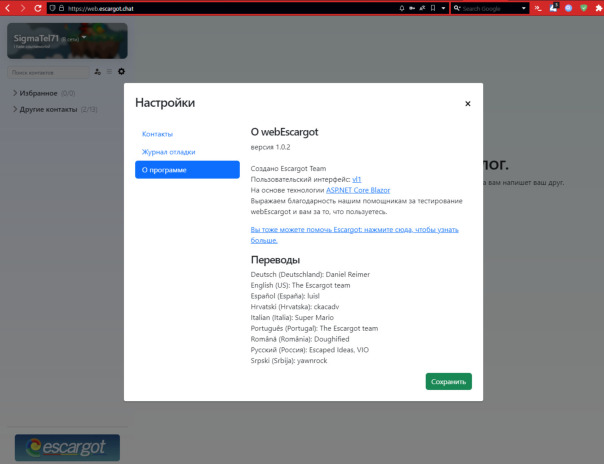This screenshot has width=604, height=464.
Task: Open the puzzle-piece extensions icon
Action: 599,8
